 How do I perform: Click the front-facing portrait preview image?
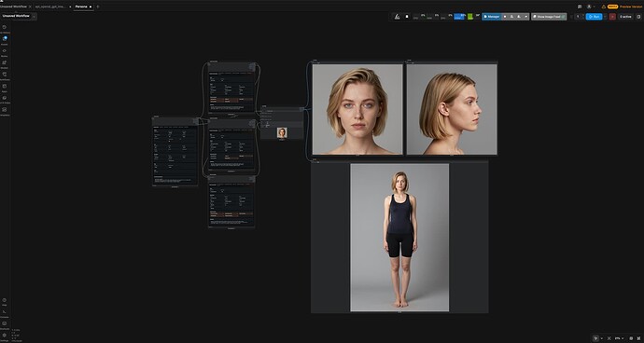pyautogui.click(x=357, y=109)
